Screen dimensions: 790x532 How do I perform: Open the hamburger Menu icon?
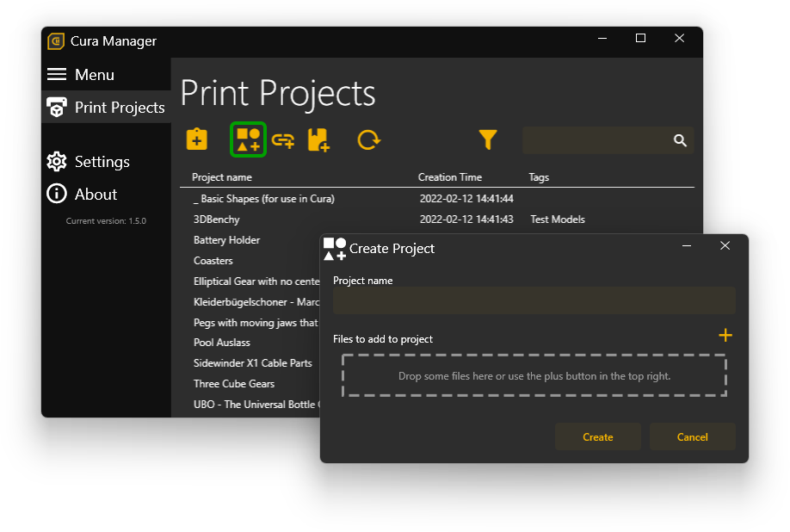[x=57, y=75]
